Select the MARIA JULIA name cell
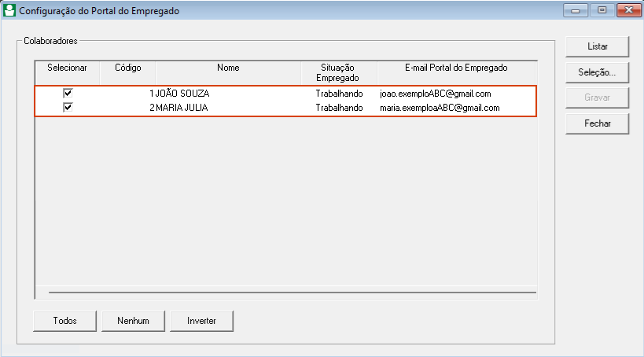The image size is (644, 357). coord(182,108)
